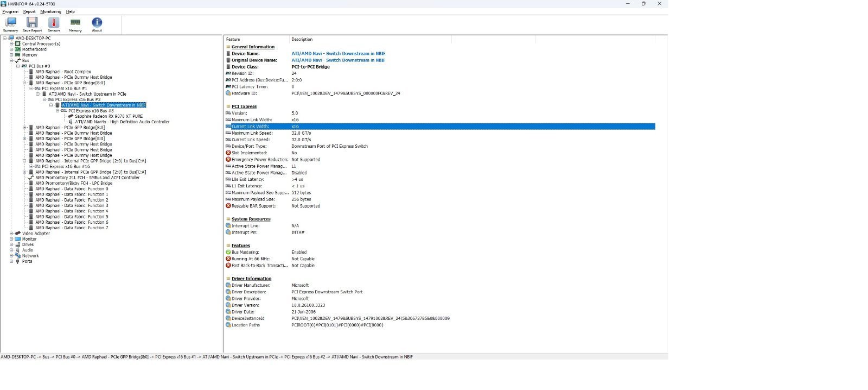Click the Emergency Power Reduction red icon

click(x=228, y=160)
